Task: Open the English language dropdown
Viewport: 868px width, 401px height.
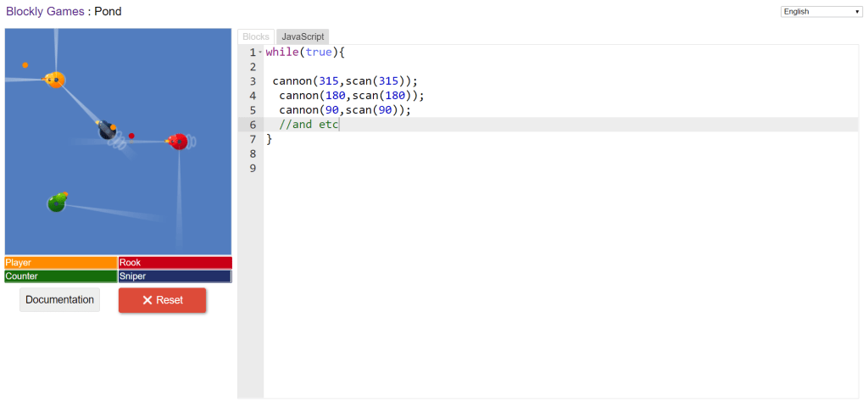Action: [x=821, y=12]
